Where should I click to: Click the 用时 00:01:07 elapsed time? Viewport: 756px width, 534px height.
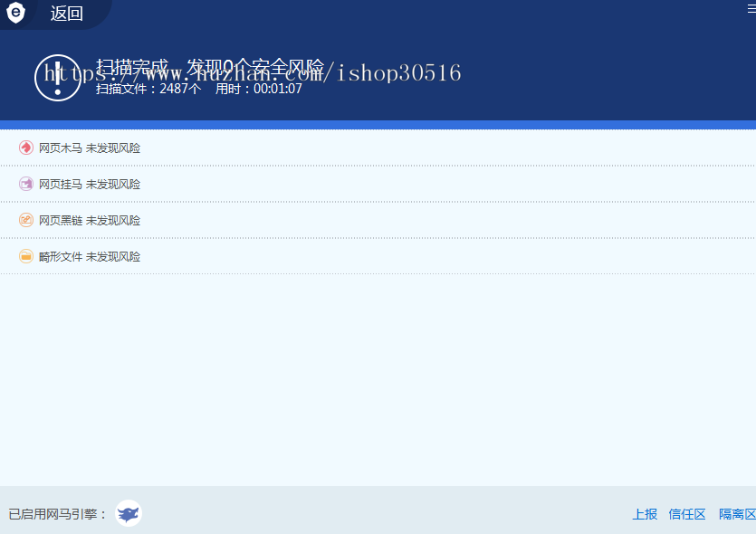click(x=259, y=89)
